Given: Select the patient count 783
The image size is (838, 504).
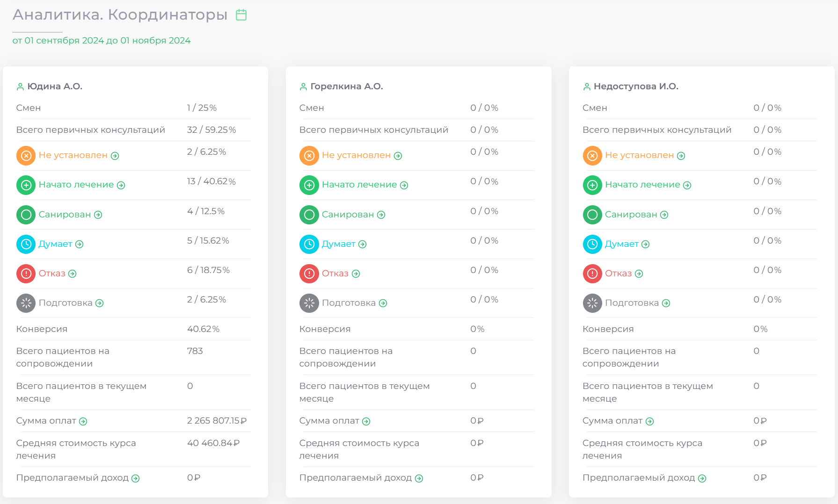Looking at the screenshot, I should pyautogui.click(x=195, y=351).
